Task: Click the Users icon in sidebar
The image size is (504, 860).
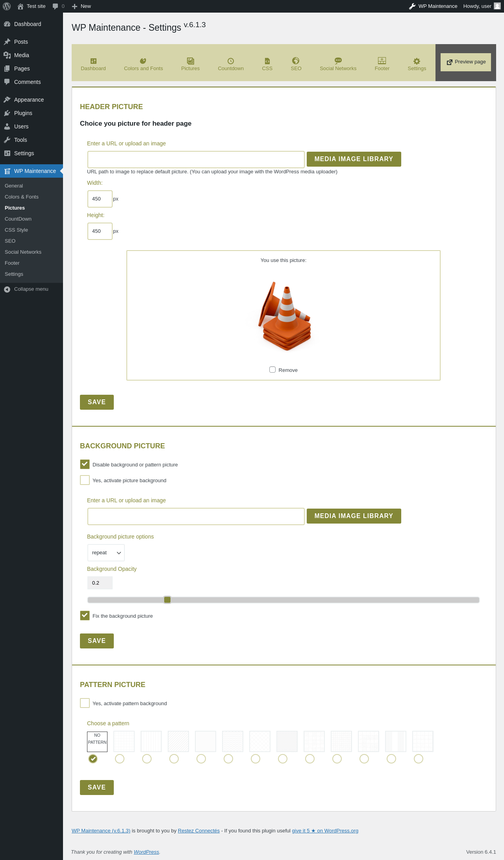Action: (x=7, y=126)
